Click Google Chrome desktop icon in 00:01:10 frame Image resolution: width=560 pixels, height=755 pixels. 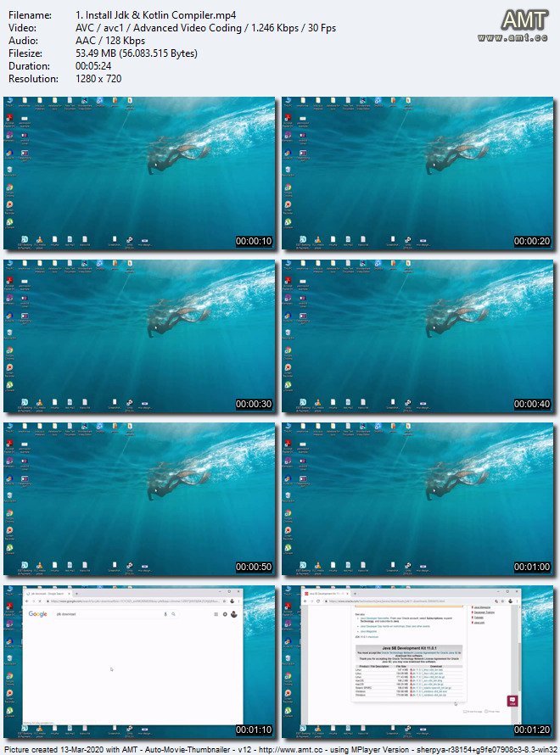9,677
